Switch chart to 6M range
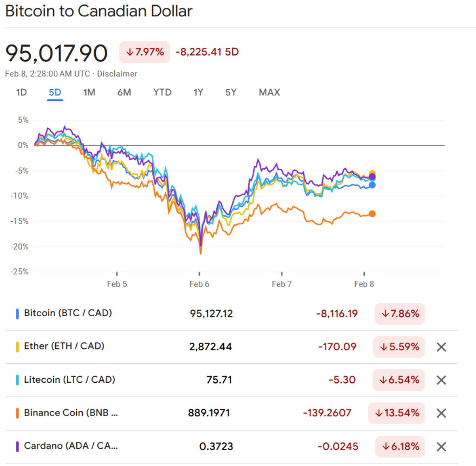Image resolution: width=476 pixels, height=466 pixels. pyautogui.click(x=124, y=92)
